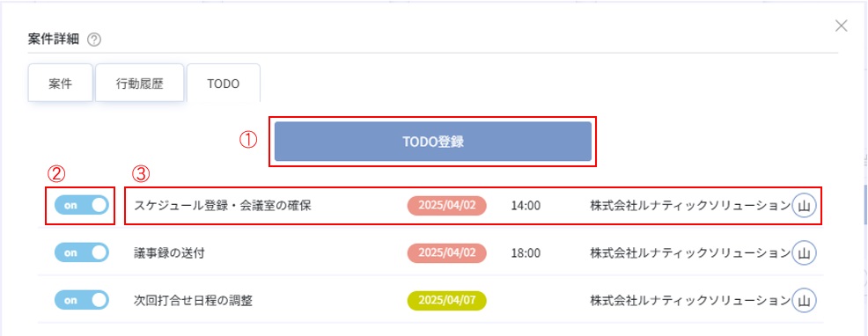868x336 pixels.
Task: Click the help question mark icon beside 案件詳細
Action: click(x=95, y=40)
